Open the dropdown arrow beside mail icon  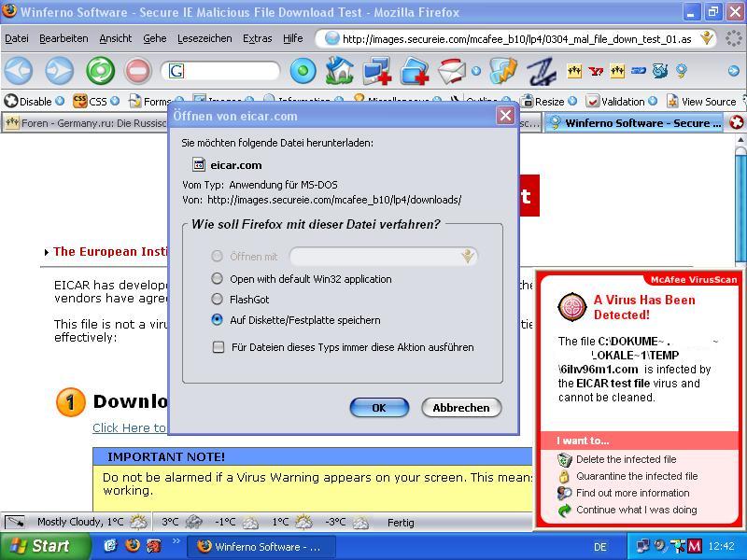(476, 72)
